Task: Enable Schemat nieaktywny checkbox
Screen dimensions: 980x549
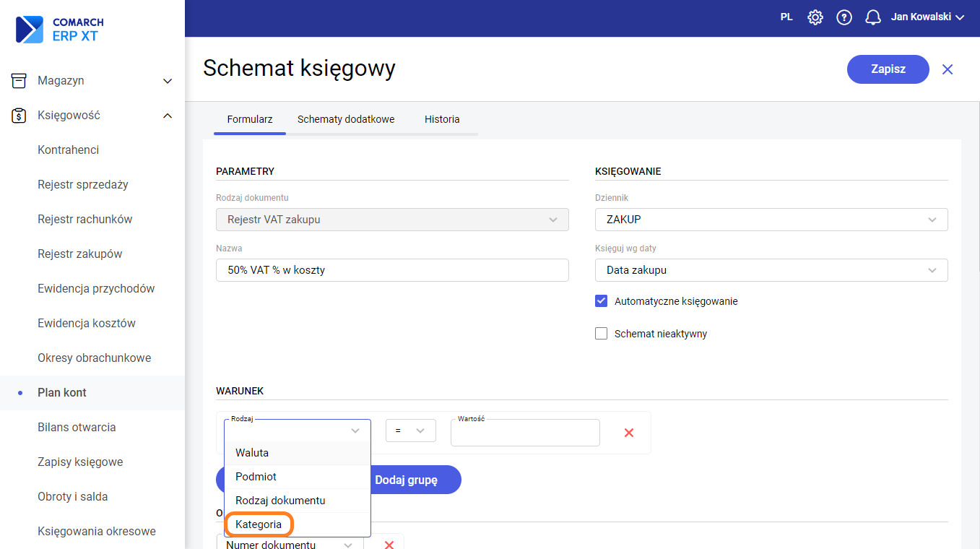Action: 601,334
